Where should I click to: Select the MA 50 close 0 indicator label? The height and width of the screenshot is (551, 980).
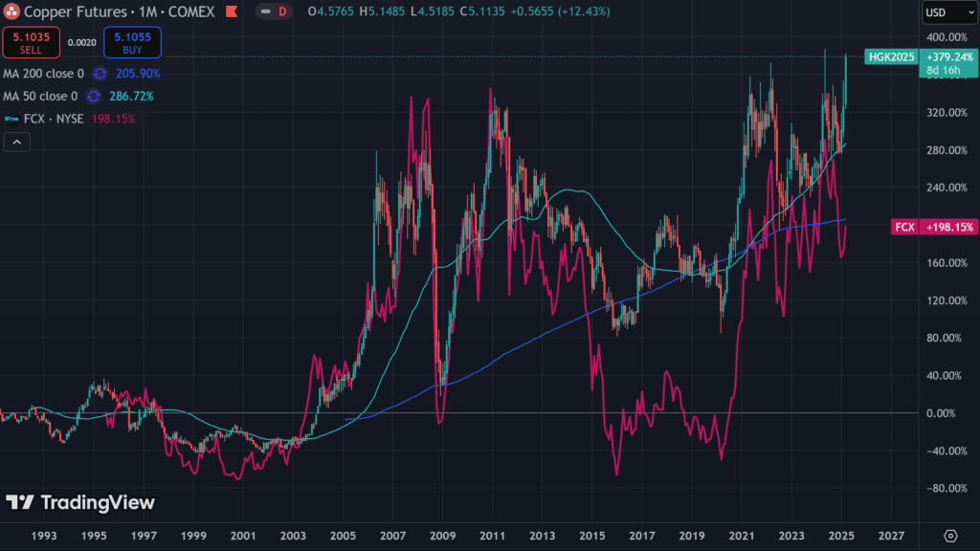click(40, 97)
